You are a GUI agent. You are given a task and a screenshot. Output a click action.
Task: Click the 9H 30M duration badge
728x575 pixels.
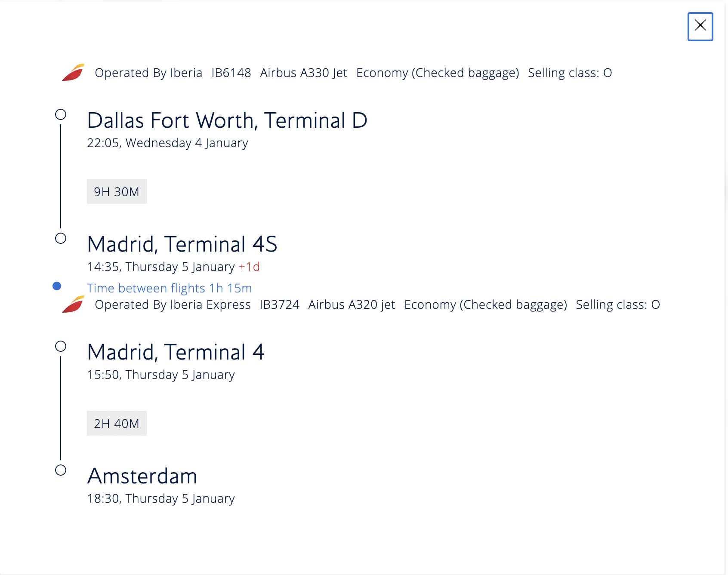[x=117, y=191]
